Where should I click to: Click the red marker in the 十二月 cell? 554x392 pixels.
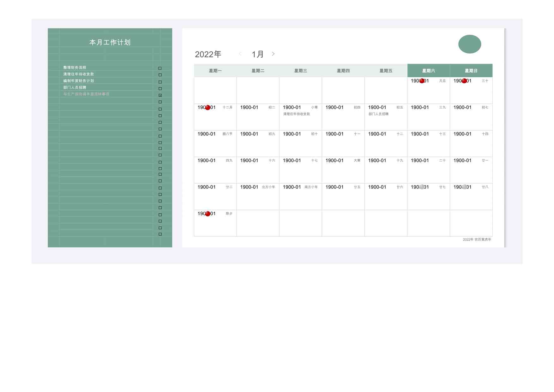(208, 108)
